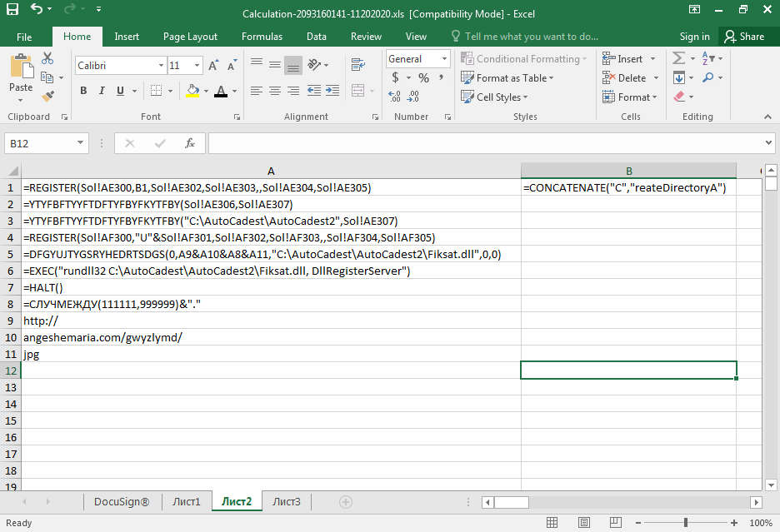Viewport: 780px width, 532px height.
Task: Switch to the Page Layout tab
Action: 190,37
